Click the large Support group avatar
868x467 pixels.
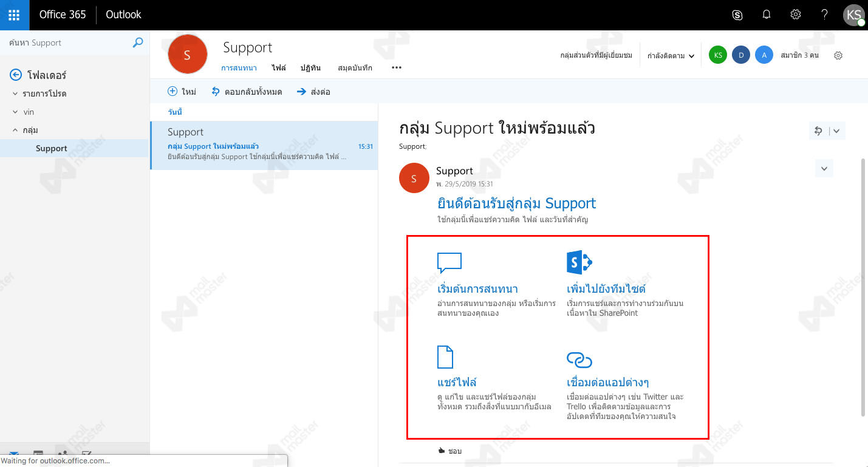coord(187,55)
